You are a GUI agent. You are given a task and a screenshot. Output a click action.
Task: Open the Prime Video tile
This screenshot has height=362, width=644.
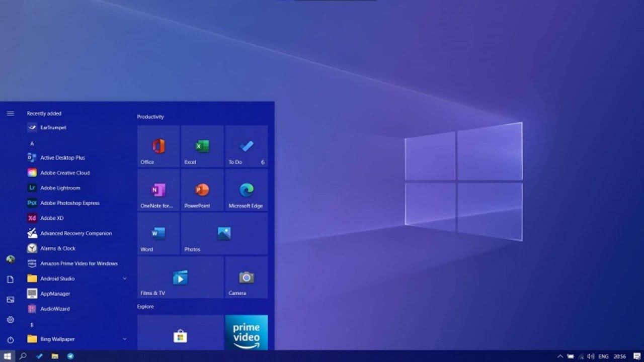(247, 332)
